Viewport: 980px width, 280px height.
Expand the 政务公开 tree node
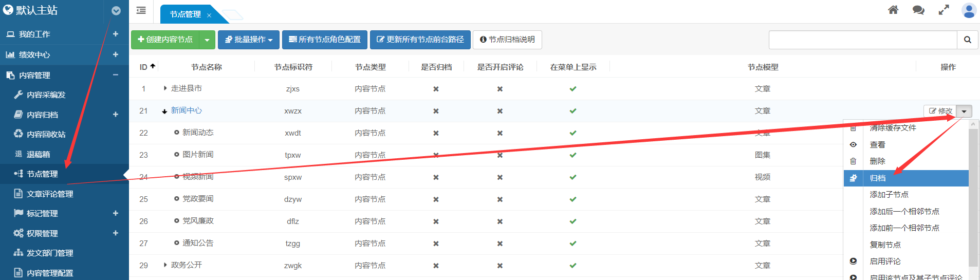point(165,265)
